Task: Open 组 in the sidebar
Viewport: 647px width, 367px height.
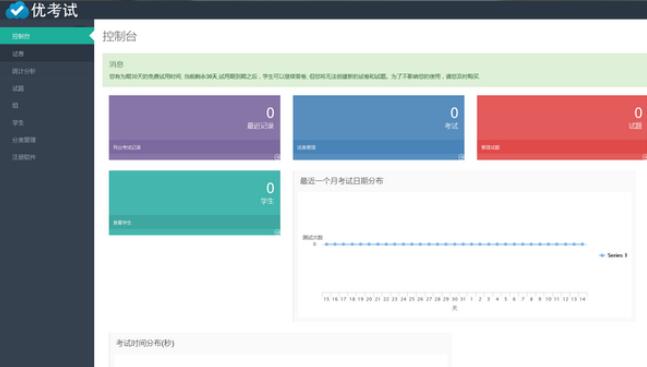Action: tap(47, 105)
